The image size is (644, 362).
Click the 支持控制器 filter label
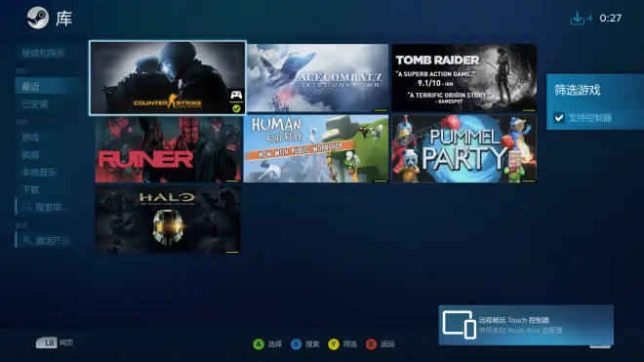tap(589, 118)
